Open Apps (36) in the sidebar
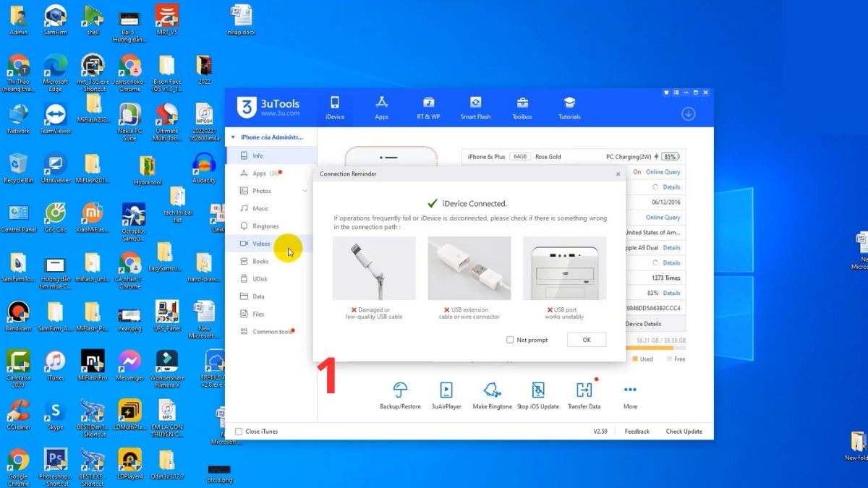Viewport: 868px width, 488px height. coord(271,174)
